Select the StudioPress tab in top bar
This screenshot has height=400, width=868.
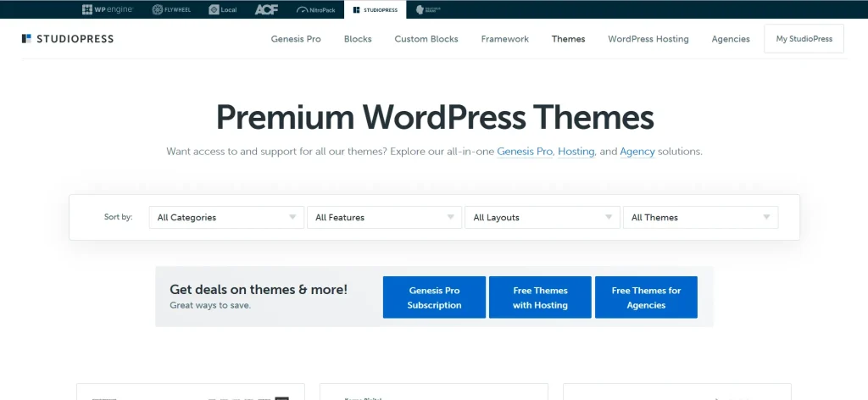[375, 9]
